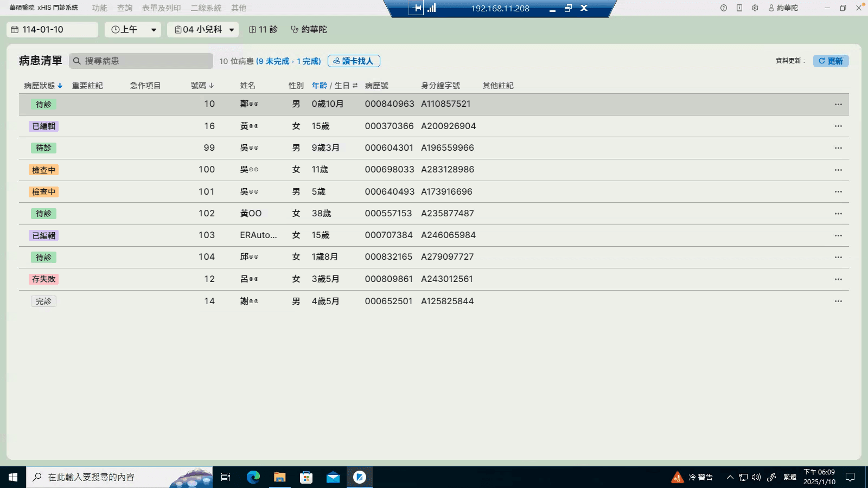
Task: Expand the 上午 time period dropdown
Action: tap(133, 29)
